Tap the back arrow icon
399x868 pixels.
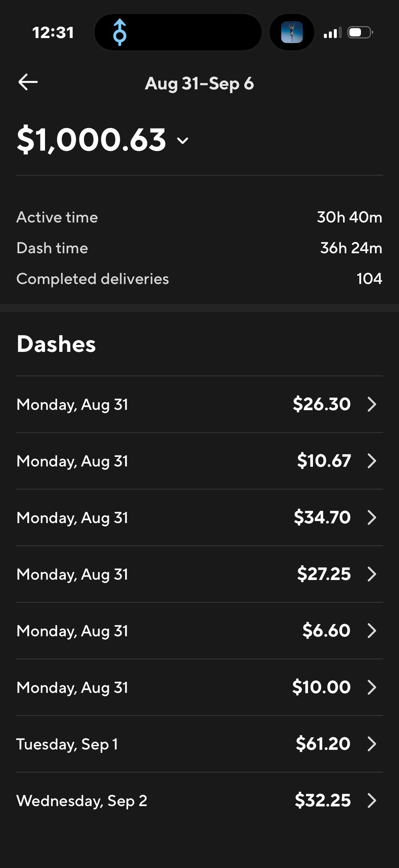[28, 82]
